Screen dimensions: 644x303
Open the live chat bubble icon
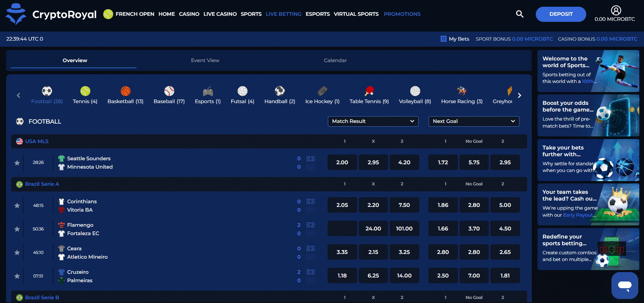click(625, 286)
